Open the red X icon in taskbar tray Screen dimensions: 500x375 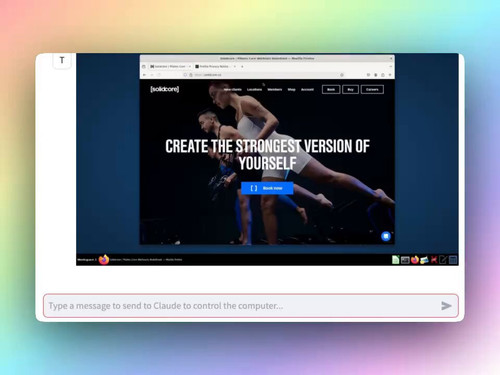[x=434, y=260]
